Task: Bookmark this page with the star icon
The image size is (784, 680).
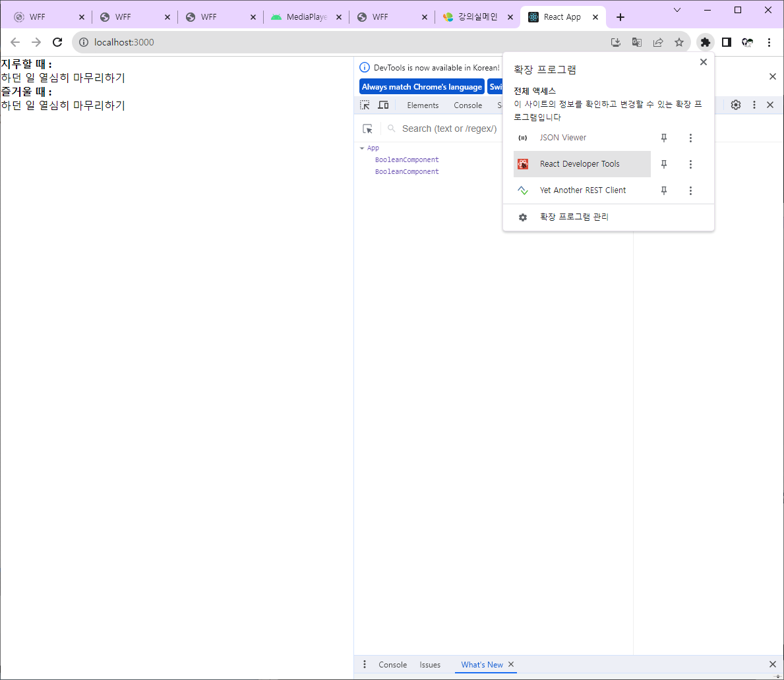Action: pos(679,42)
